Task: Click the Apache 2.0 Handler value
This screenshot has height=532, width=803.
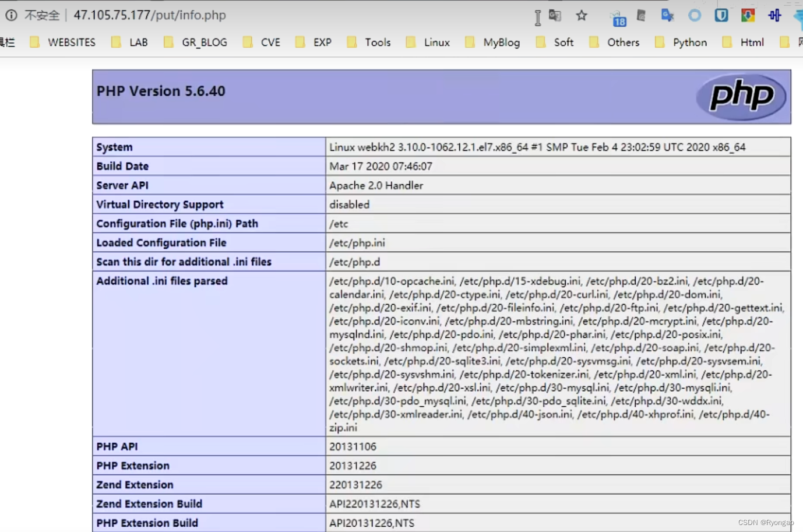Action: click(376, 185)
